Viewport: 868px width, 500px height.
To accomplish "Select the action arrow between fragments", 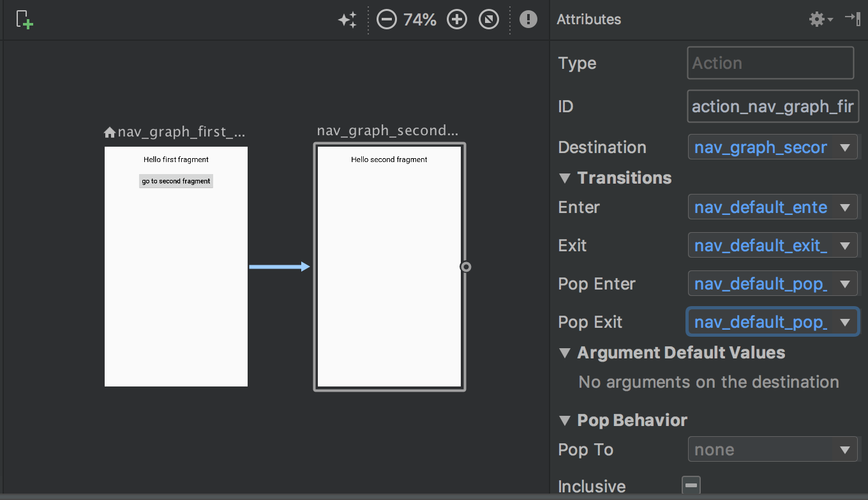I will [x=279, y=267].
